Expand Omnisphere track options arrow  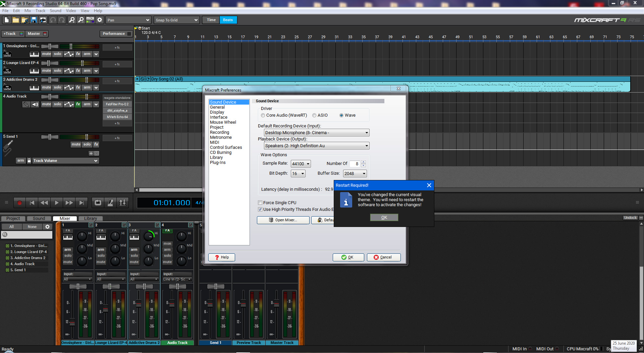click(x=96, y=54)
